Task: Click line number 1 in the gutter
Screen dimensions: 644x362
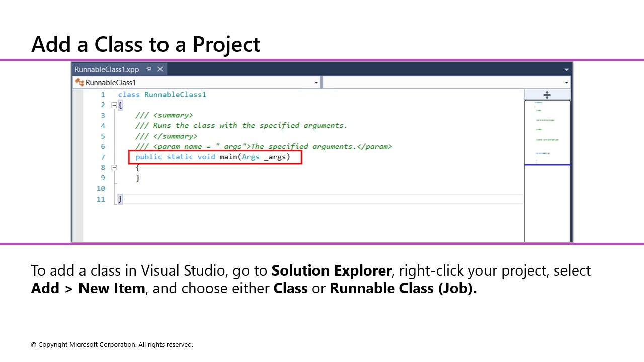Action: click(x=103, y=94)
